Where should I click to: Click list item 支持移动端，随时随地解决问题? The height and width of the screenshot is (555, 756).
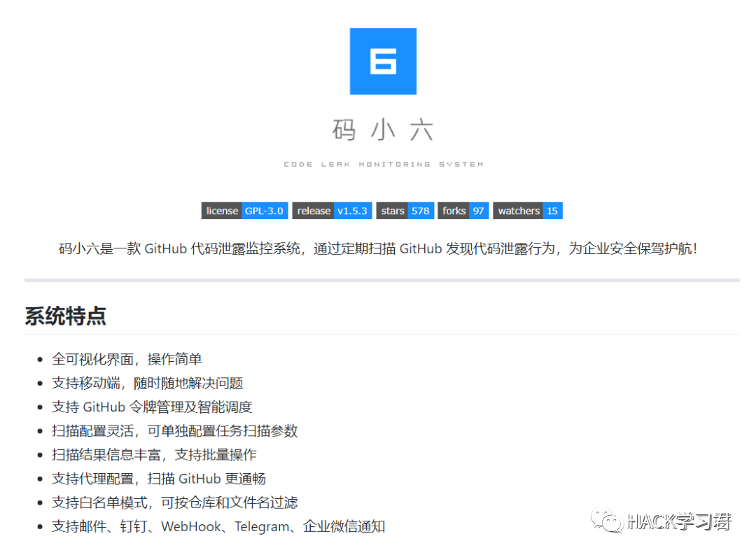click(148, 384)
